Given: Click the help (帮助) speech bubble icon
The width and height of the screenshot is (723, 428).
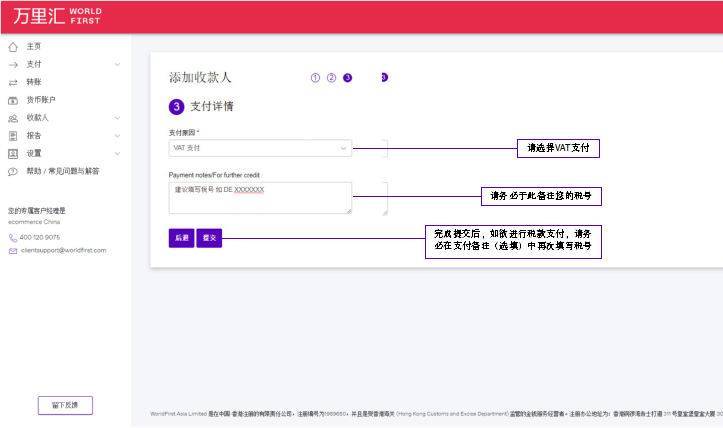Looking at the screenshot, I should coord(13,171).
